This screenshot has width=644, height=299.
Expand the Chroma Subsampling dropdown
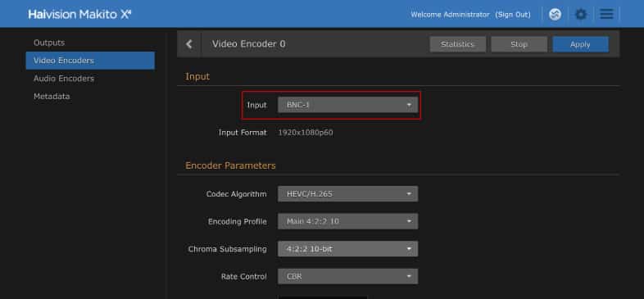tap(347, 249)
